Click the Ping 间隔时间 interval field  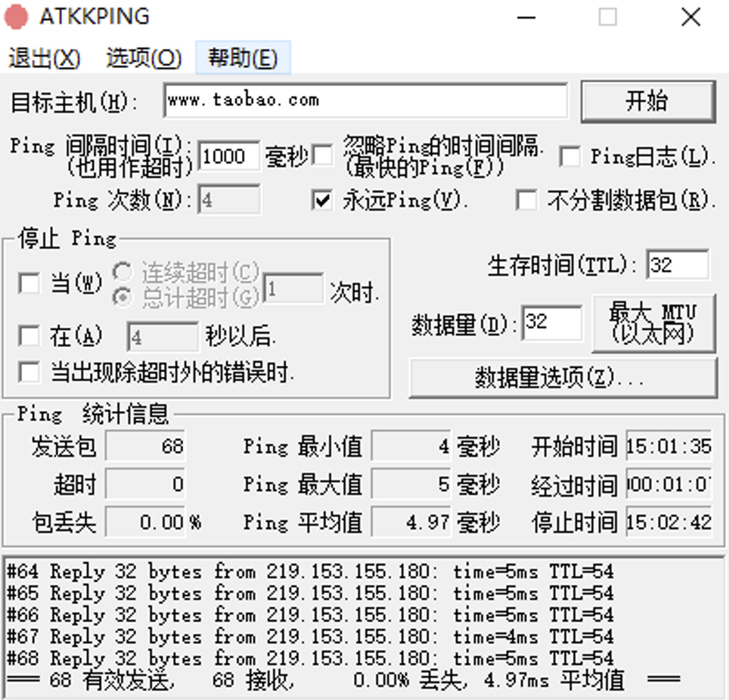[x=228, y=156]
